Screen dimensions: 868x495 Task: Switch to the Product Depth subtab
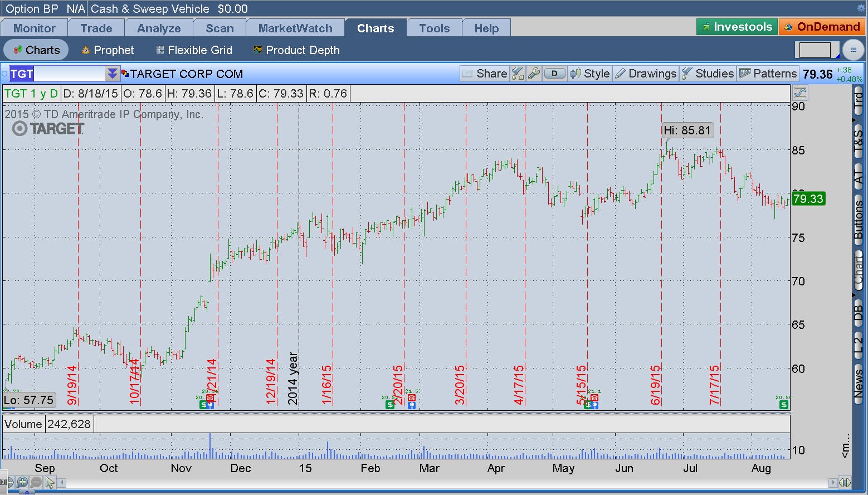tap(296, 50)
